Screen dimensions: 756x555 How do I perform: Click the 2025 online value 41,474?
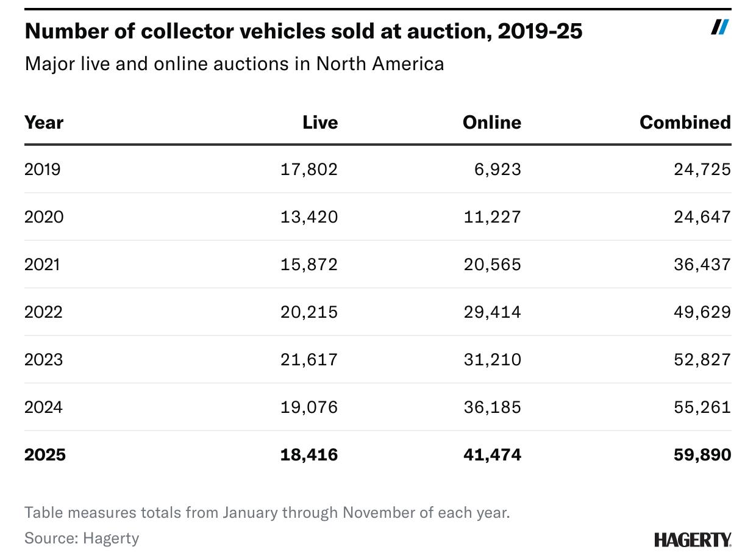click(x=492, y=455)
